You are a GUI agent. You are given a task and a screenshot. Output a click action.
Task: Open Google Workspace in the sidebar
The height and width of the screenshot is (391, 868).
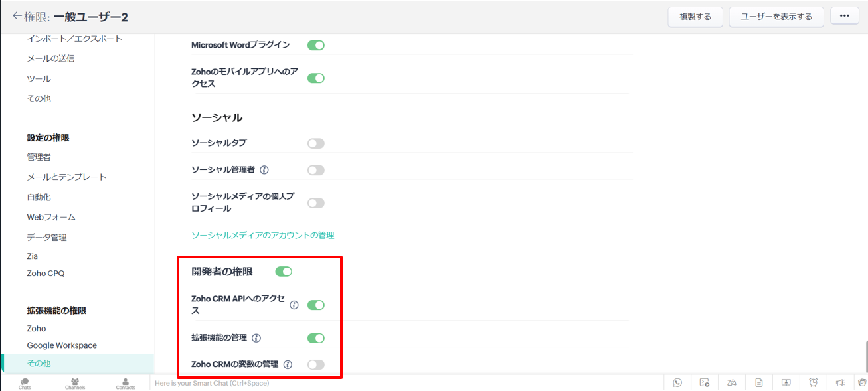click(62, 345)
